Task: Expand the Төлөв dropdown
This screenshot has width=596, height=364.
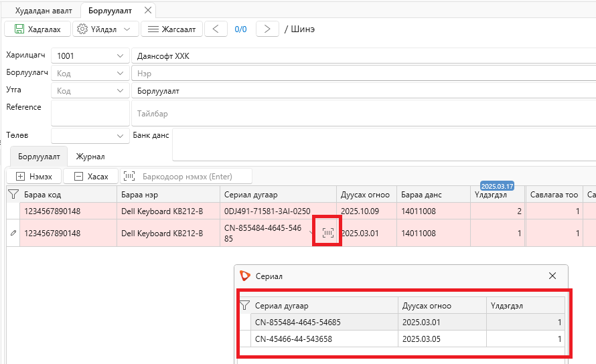Action: pyautogui.click(x=120, y=136)
